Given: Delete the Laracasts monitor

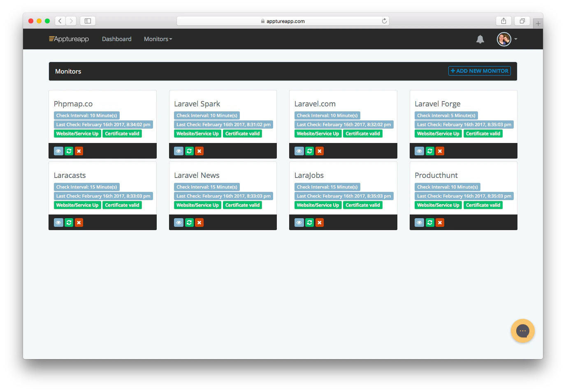Looking at the screenshot, I should pyautogui.click(x=79, y=223).
